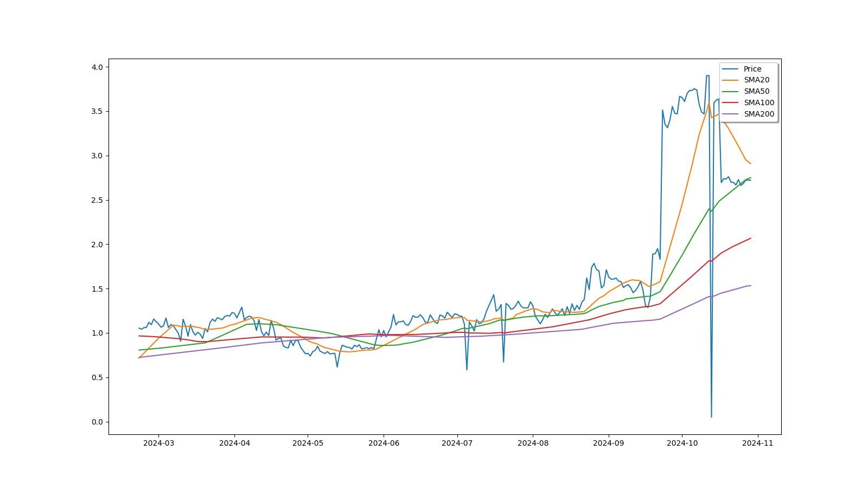Click the SMA100 legend label
Image resolution: width=868 pixels, height=488 pixels.
[759, 103]
